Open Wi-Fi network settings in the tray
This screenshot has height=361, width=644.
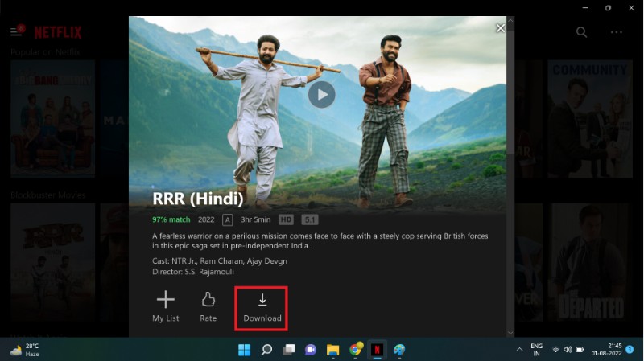[555, 350]
